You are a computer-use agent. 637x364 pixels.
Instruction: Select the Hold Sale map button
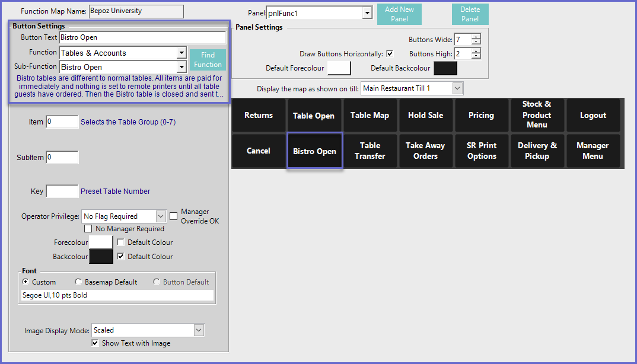tap(425, 116)
